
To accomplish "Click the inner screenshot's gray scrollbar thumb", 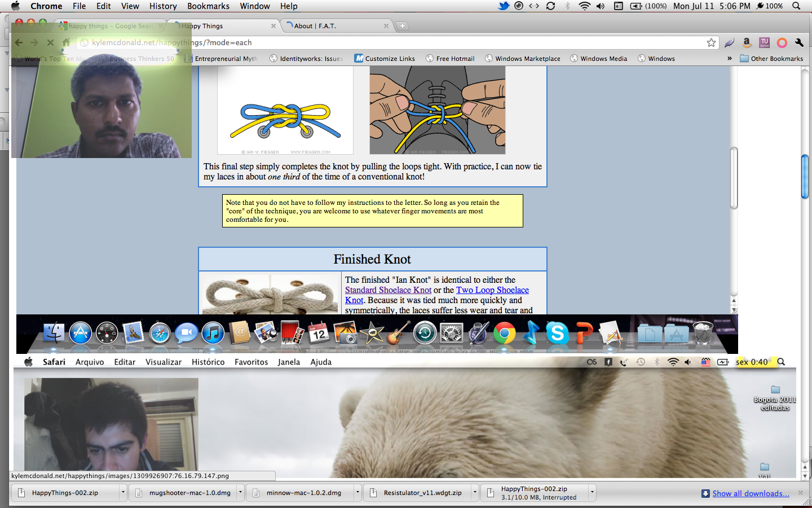I will click(x=734, y=178).
